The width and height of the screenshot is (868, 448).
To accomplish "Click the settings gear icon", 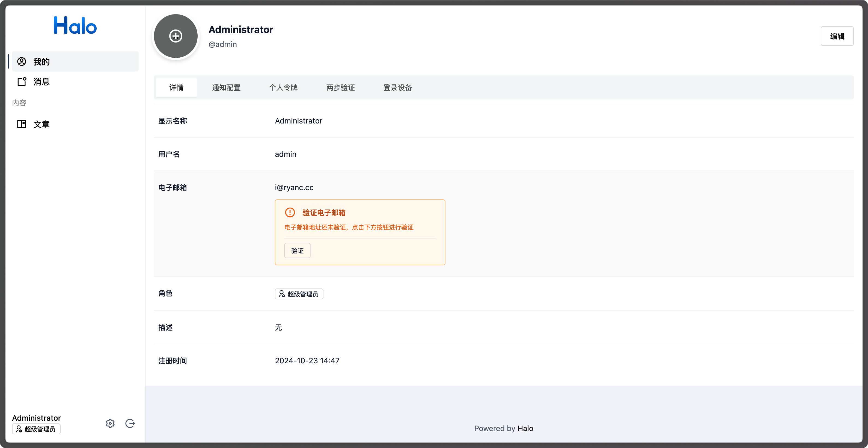I will click(110, 423).
